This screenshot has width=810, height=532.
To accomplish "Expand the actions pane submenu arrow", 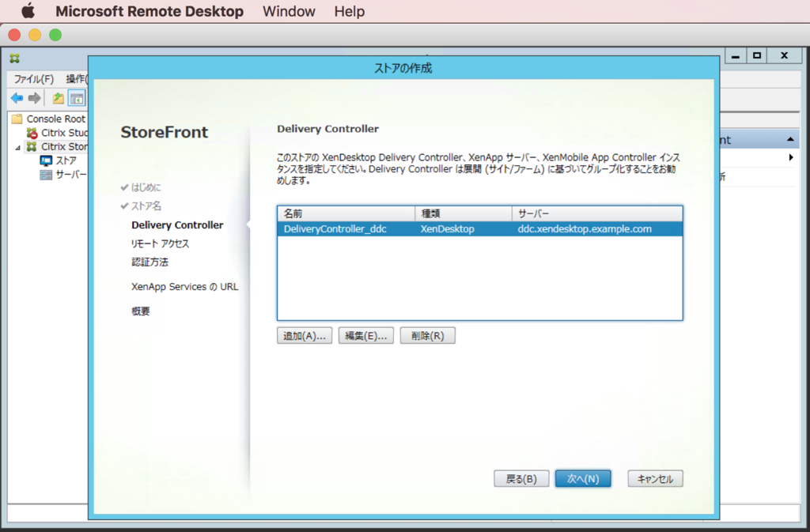I will pyautogui.click(x=791, y=157).
